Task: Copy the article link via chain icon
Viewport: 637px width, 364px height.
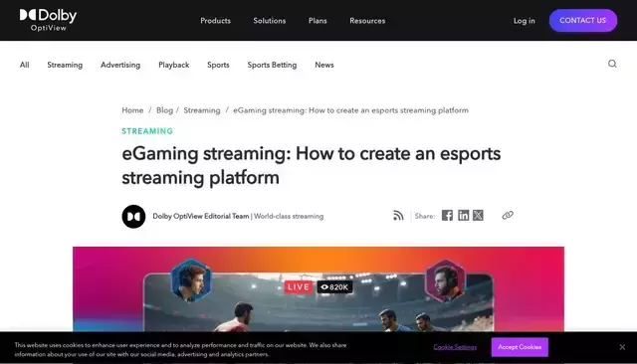Action: tap(508, 216)
